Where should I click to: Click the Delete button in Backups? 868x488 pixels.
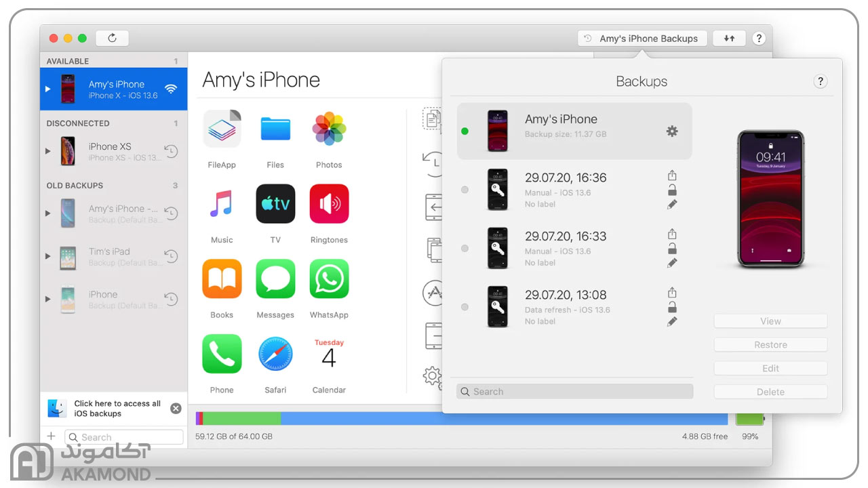click(770, 392)
